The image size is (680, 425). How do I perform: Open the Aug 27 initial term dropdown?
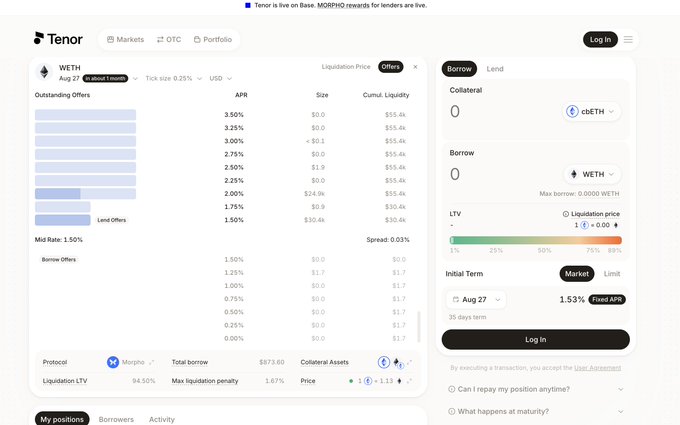tap(476, 299)
